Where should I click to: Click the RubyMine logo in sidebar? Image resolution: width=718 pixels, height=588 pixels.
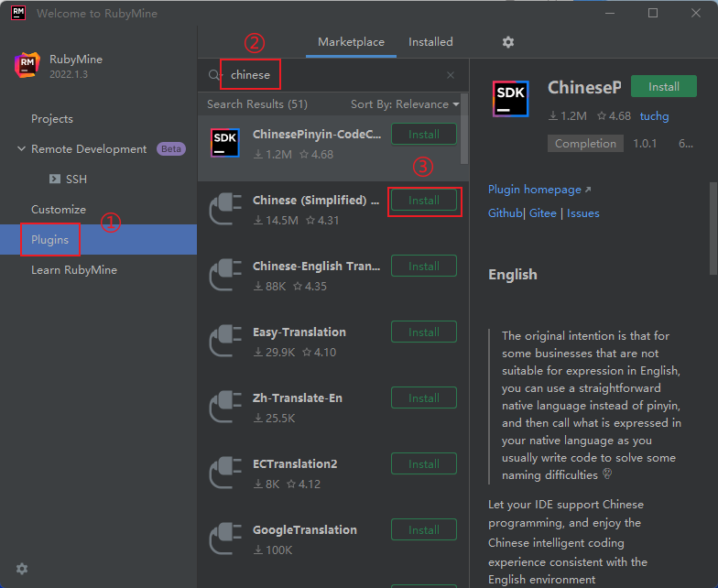(27, 65)
